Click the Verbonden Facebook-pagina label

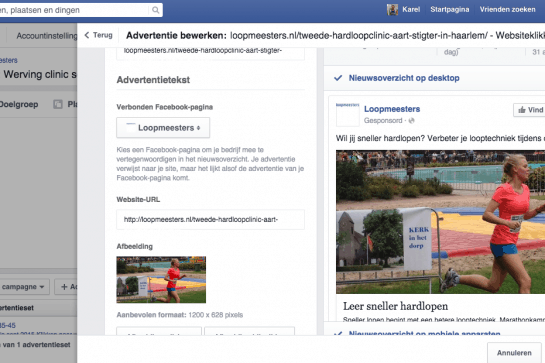[164, 107]
